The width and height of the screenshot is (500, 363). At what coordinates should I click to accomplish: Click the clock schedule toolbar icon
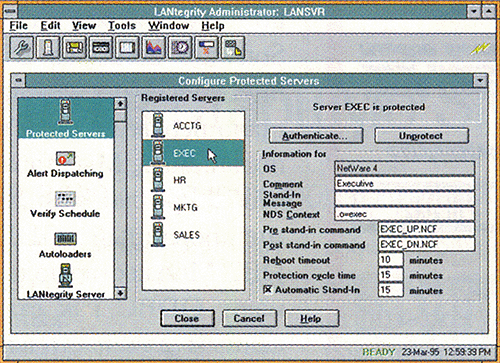(x=180, y=48)
